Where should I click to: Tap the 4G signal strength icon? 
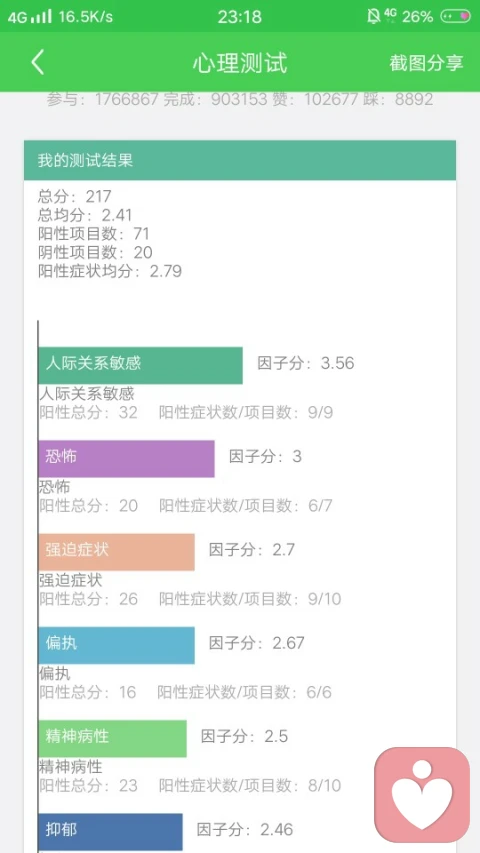(x=30, y=17)
